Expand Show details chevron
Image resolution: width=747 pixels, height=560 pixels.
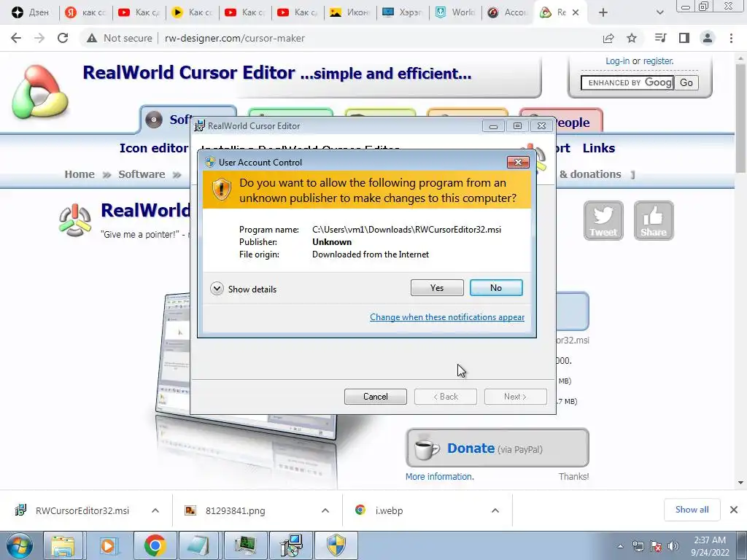tap(217, 289)
